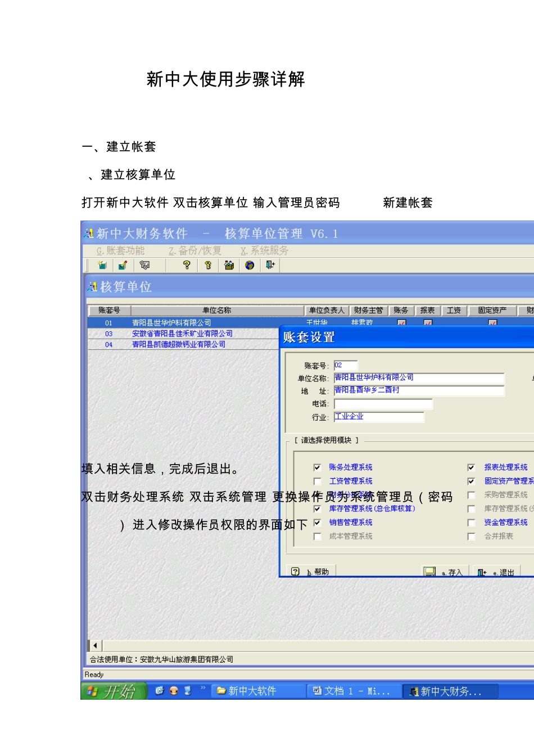Toggle 采购管理系统 checkbox
534x756 pixels.
(x=471, y=495)
